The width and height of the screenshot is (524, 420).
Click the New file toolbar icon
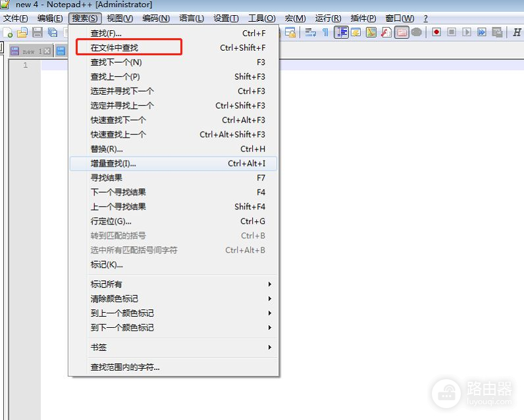pos(9,32)
